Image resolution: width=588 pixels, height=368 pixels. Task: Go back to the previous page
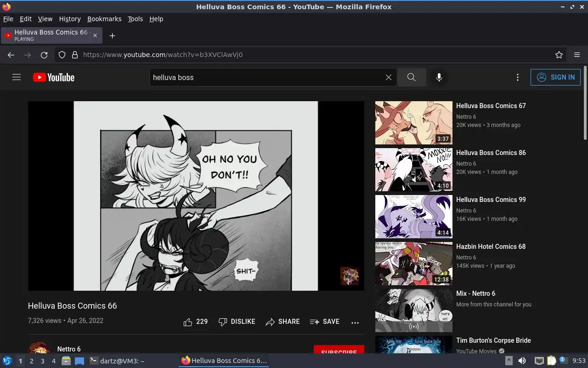click(11, 55)
